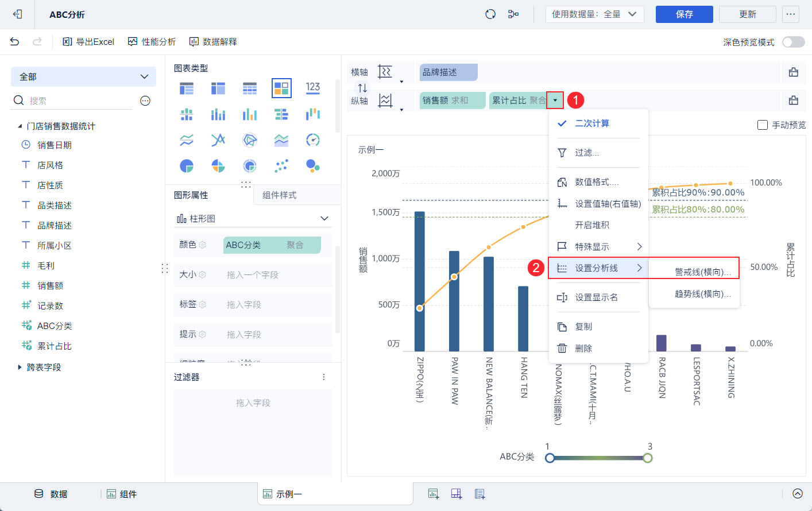Image resolution: width=812 pixels, height=511 pixels.
Task: Choose 警戒线(横向)... in the submenu
Action: [694, 272]
